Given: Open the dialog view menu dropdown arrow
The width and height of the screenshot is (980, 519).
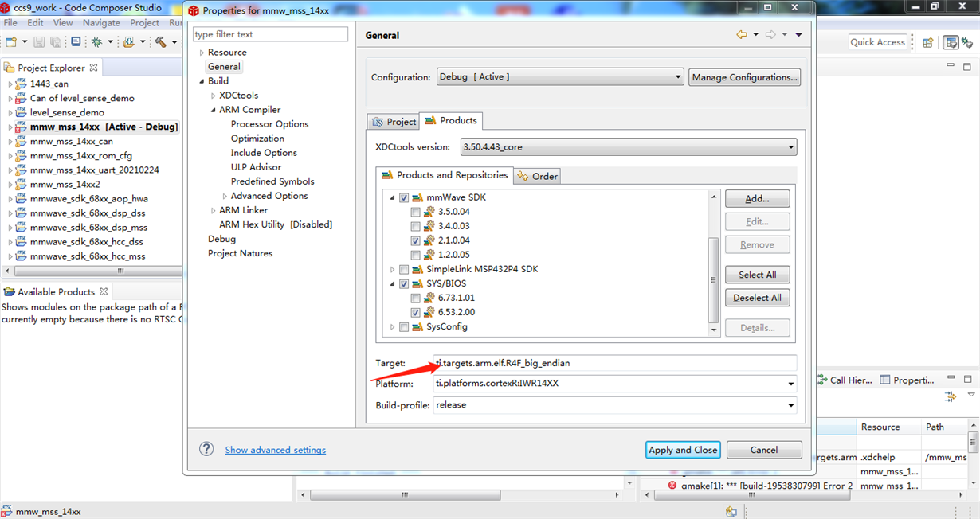Looking at the screenshot, I should (x=798, y=35).
